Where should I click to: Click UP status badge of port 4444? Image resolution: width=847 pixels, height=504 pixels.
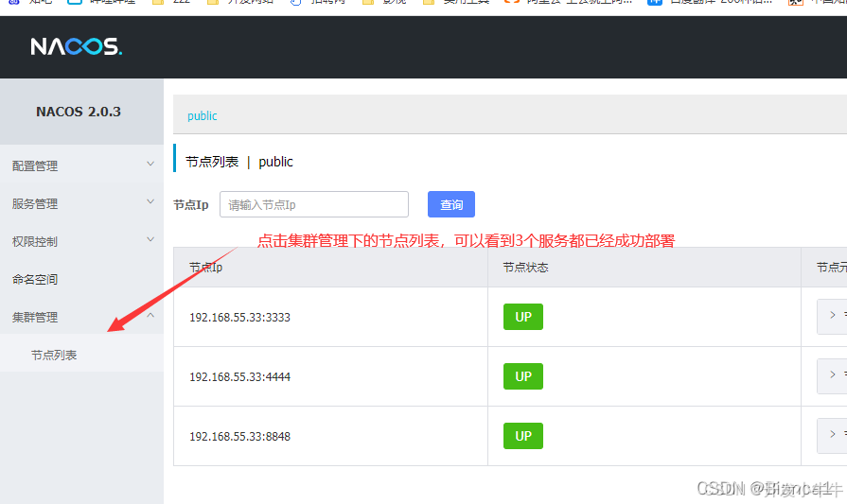pos(523,376)
